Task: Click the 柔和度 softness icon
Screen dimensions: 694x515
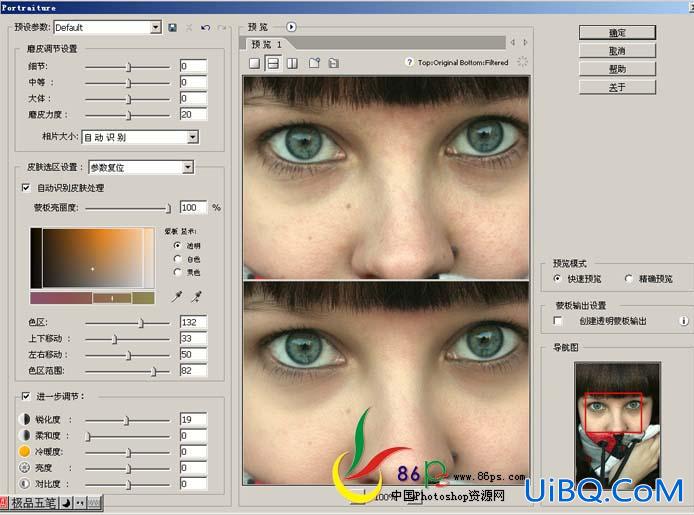Action: 24,435
